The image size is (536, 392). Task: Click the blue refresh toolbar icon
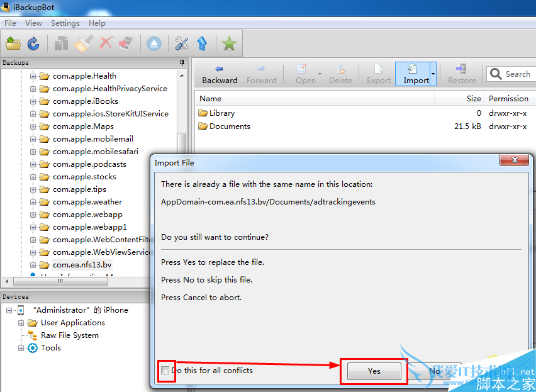[x=33, y=44]
